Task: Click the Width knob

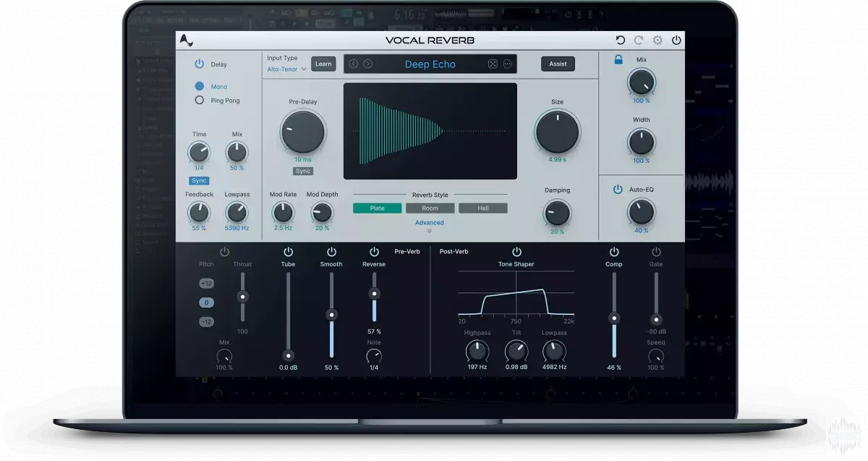Action: (x=642, y=143)
